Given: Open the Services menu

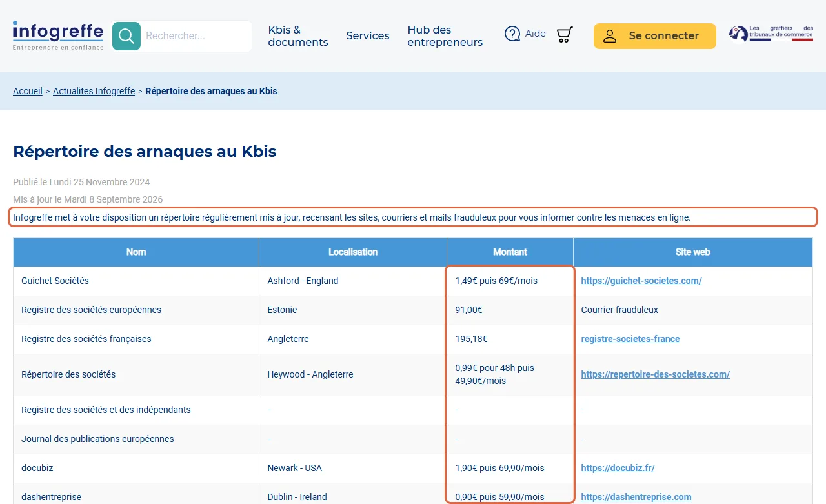Looking at the screenshot, I should click(x=368, y=36).
